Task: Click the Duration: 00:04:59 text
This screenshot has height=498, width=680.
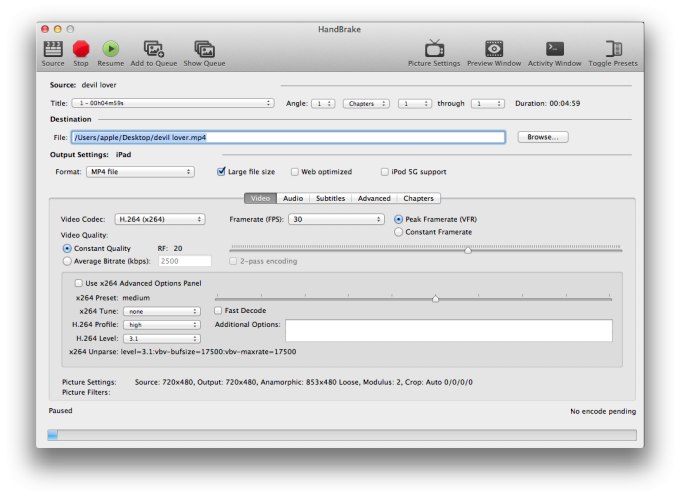Action: pyautogui.click(x=547, y=103)
